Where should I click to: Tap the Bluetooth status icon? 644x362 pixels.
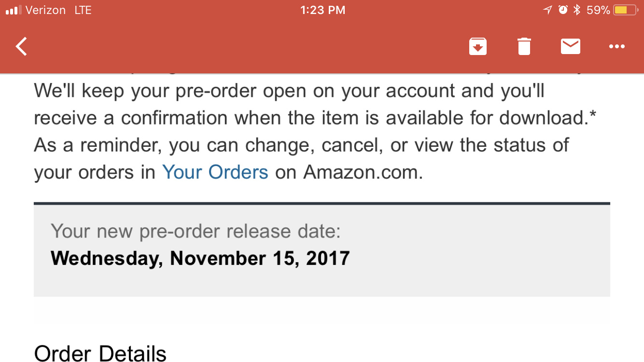pos(576,10)
